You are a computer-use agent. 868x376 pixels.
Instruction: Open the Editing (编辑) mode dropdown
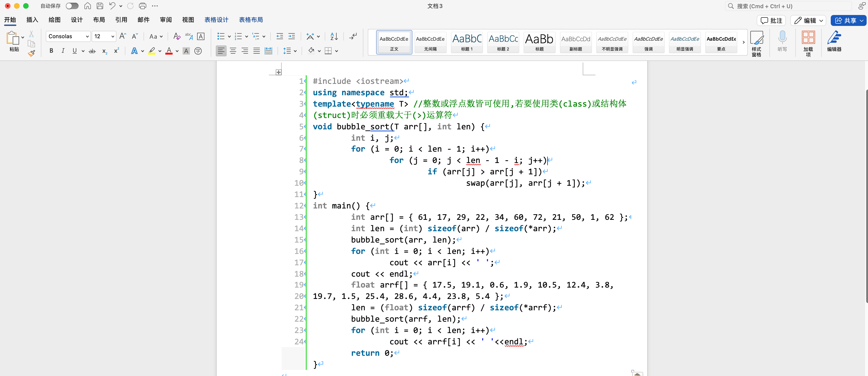coord(808,20)
